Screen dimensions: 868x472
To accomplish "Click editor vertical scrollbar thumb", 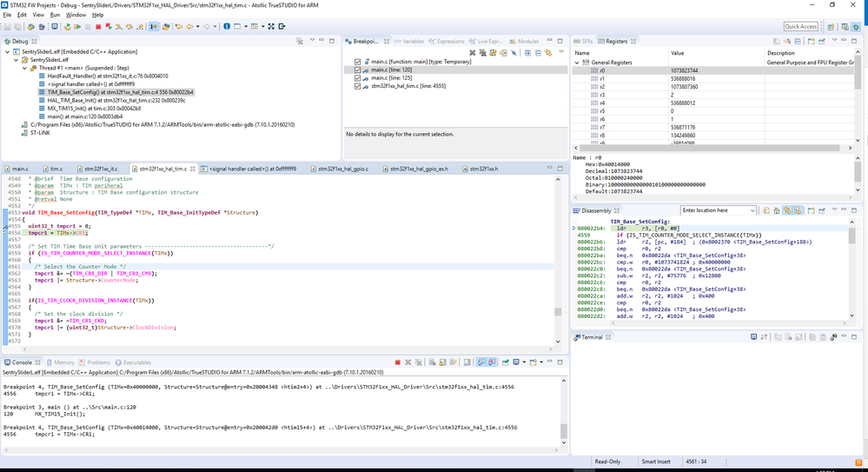I will [x=558, y=312].
